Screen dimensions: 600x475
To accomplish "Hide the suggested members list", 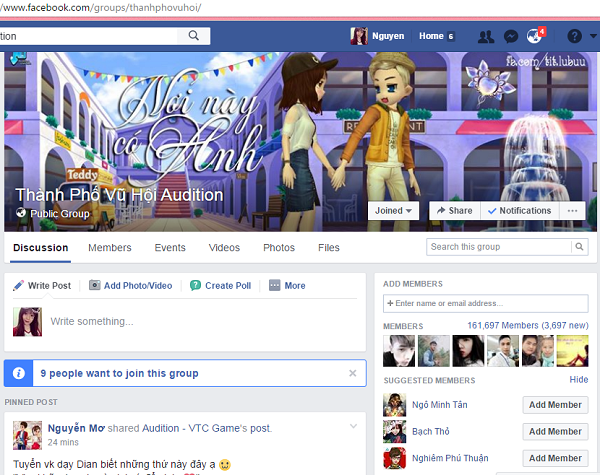I will tap(579, 379).
